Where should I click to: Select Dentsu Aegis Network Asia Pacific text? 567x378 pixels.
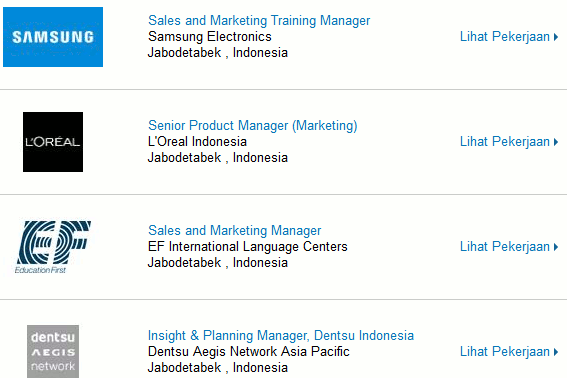pyautogui.click(x=249, y=352)
